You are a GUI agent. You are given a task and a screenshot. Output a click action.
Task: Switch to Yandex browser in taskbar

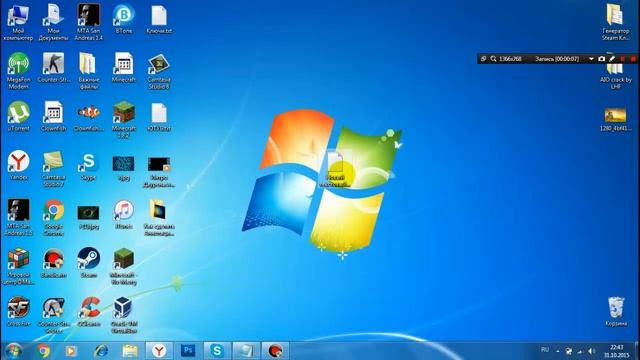(159, 351)
